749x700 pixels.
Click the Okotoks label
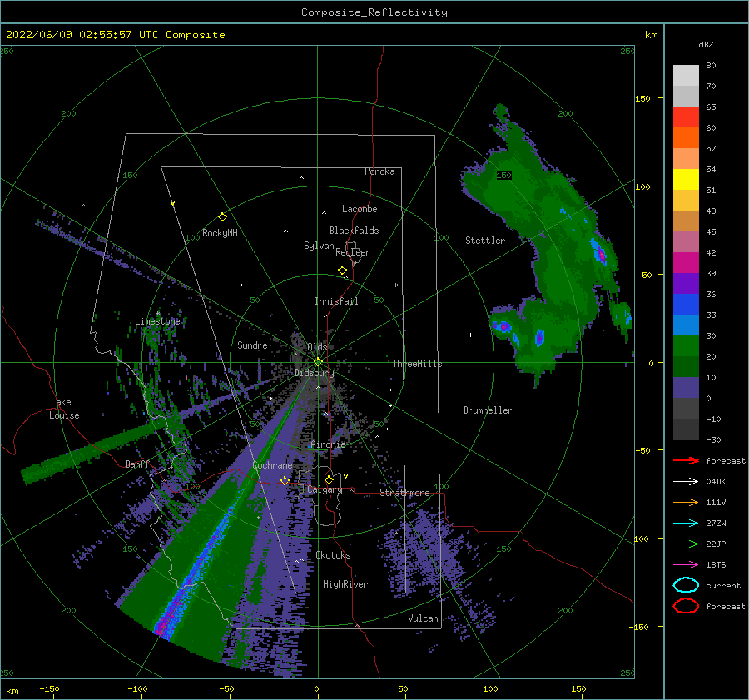click(333, 555)
